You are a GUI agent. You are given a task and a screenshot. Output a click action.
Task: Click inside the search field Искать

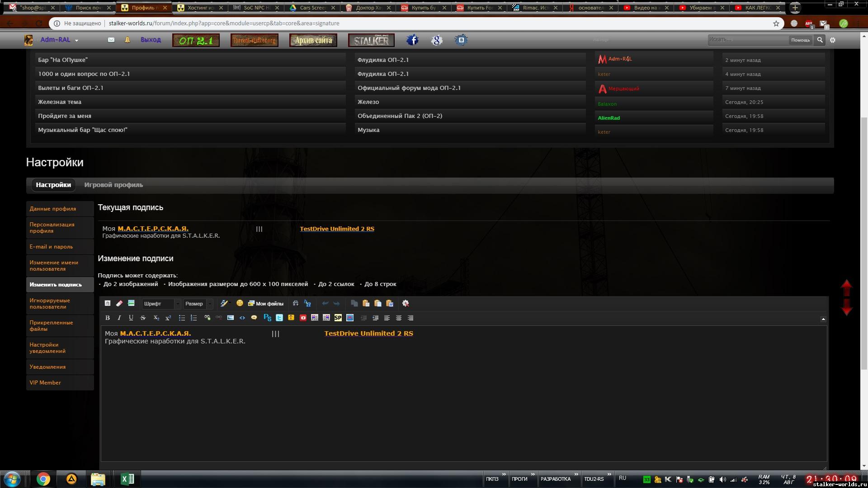pos(748,40)
